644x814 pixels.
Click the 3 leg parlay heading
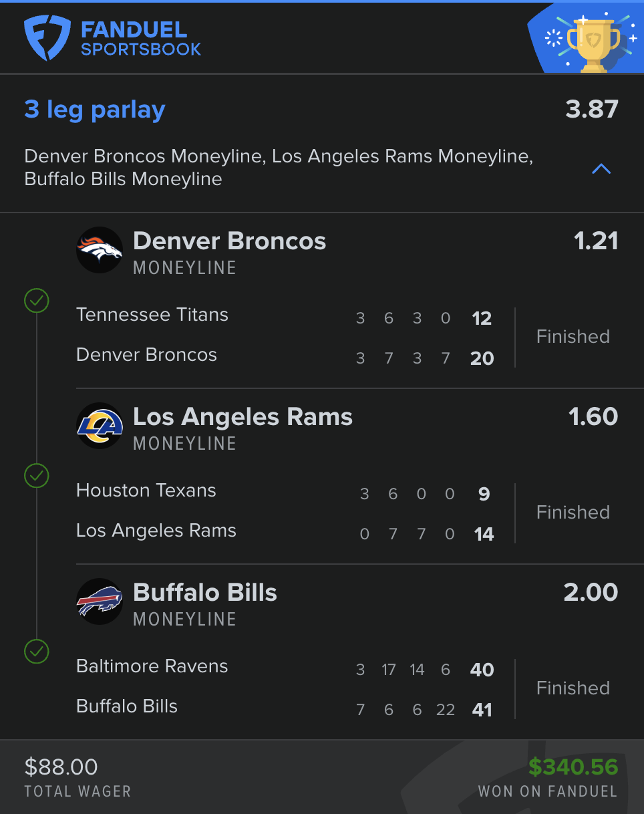95,110
